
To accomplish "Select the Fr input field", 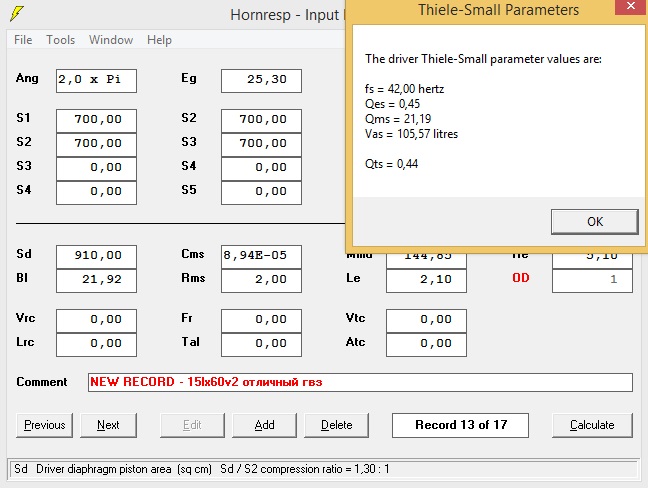I will click(261, 321).
